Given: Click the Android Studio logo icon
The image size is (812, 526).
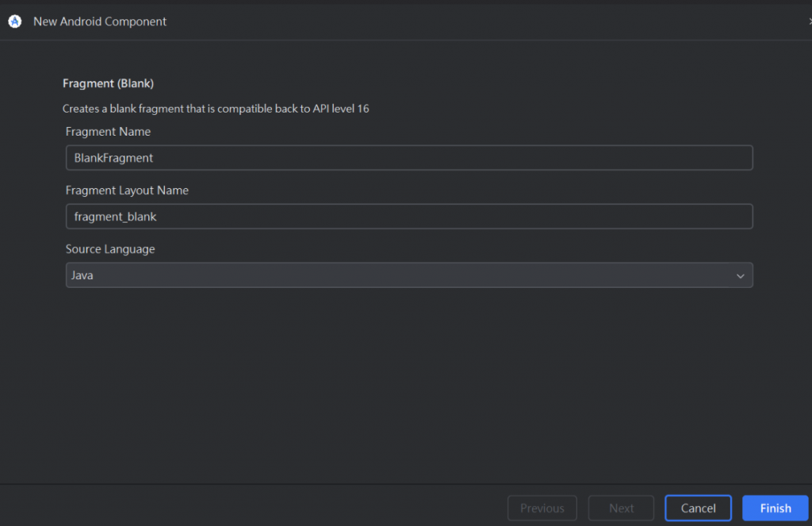Looking at the screenshot, I should (14, 21).
